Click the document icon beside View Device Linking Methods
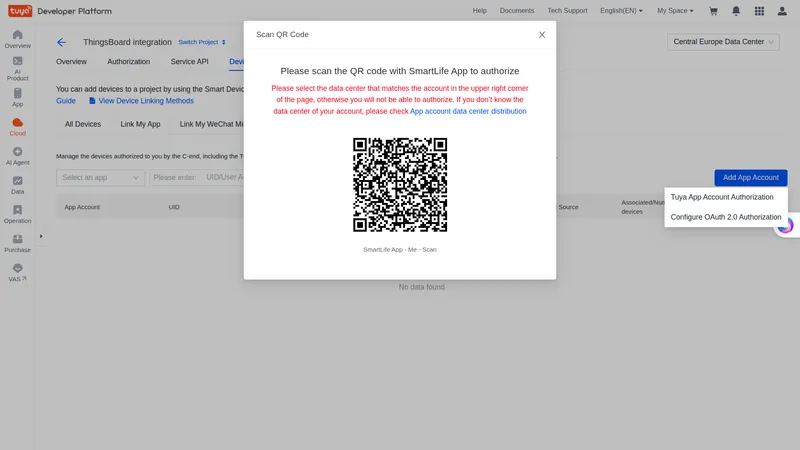 click(92, 101)
